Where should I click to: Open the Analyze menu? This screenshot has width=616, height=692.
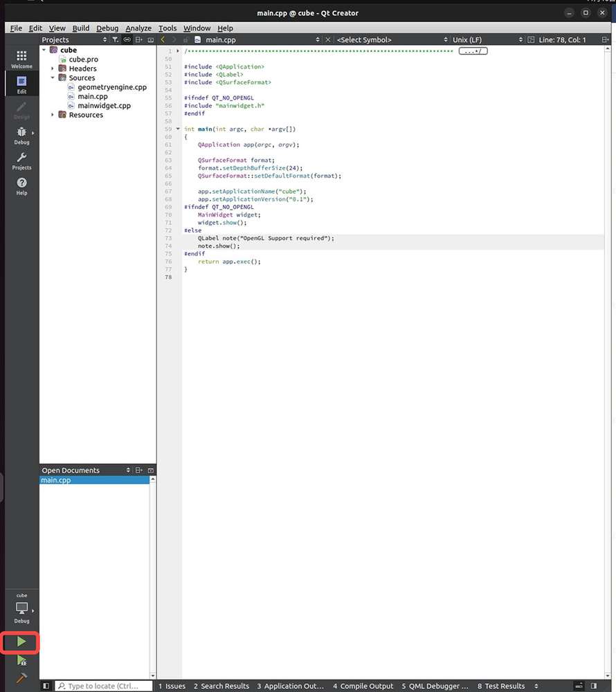coord(138,28)
